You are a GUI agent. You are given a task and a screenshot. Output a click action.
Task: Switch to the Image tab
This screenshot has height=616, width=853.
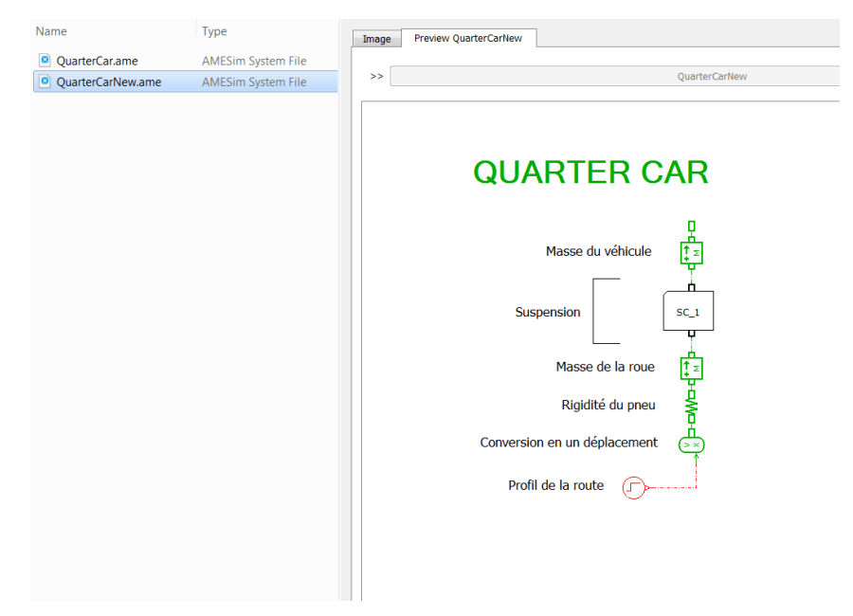click(376, 39)
